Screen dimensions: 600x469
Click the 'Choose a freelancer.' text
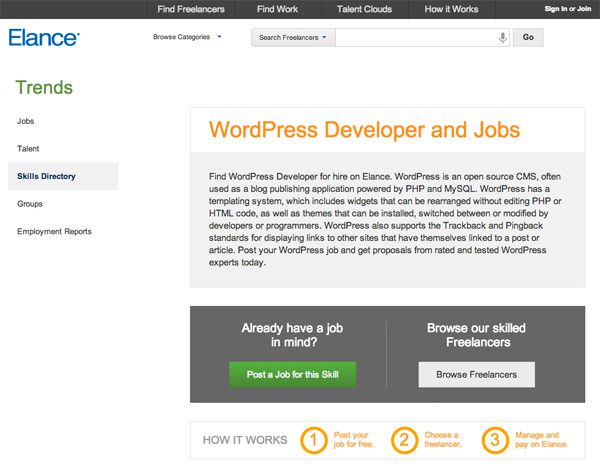point(443,440)
